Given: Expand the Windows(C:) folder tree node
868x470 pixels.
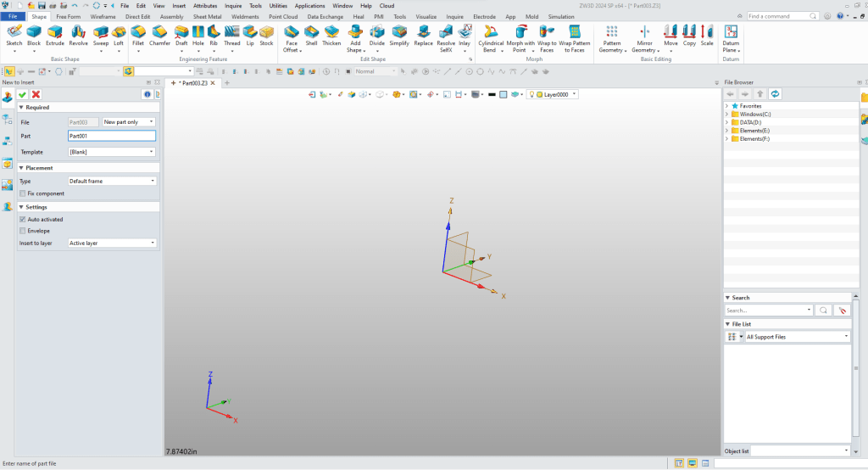Looking at the screenshot, I should pyautogui.click(x=726, y=114).
